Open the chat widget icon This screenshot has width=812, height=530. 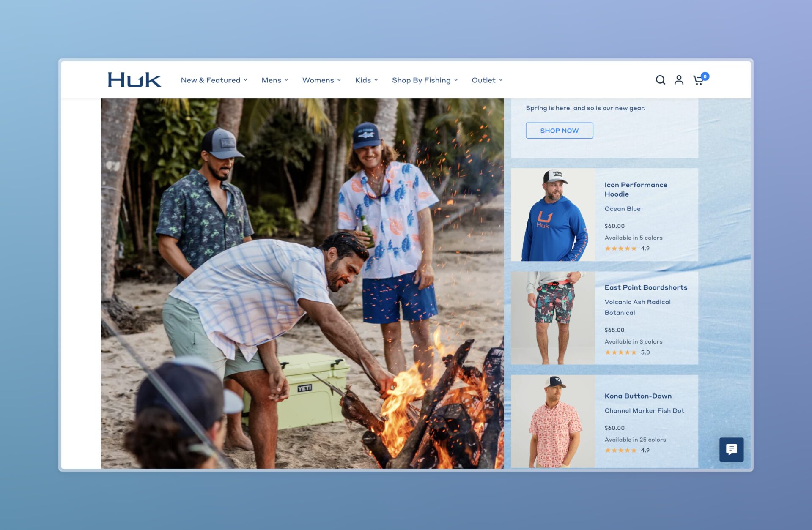point(731,449)
